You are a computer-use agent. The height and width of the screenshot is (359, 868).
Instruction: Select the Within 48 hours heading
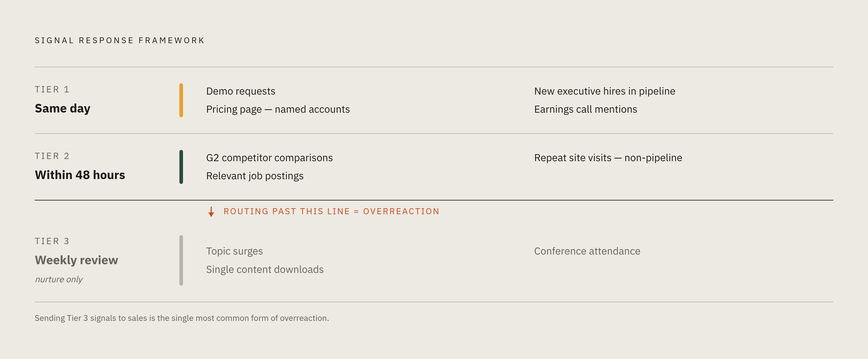tap(80, 175)
